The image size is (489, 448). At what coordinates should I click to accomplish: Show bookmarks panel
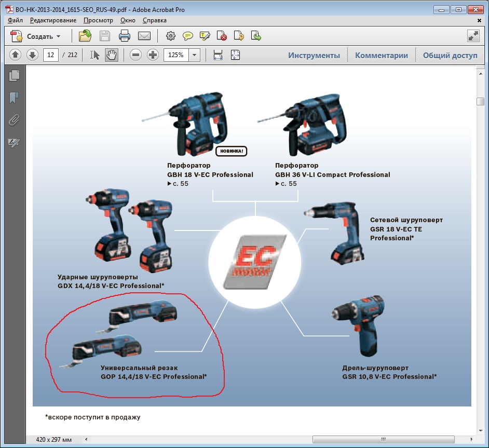pyautogui.click(x=15, y=98)
